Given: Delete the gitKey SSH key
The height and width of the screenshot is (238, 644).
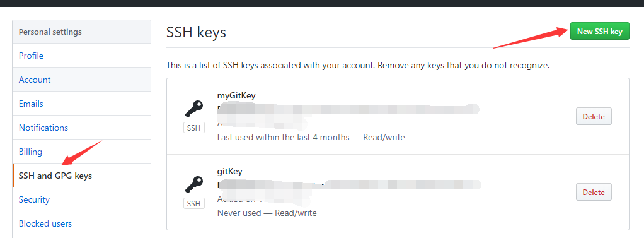Looking at the screenshot, I should (594, 193).
